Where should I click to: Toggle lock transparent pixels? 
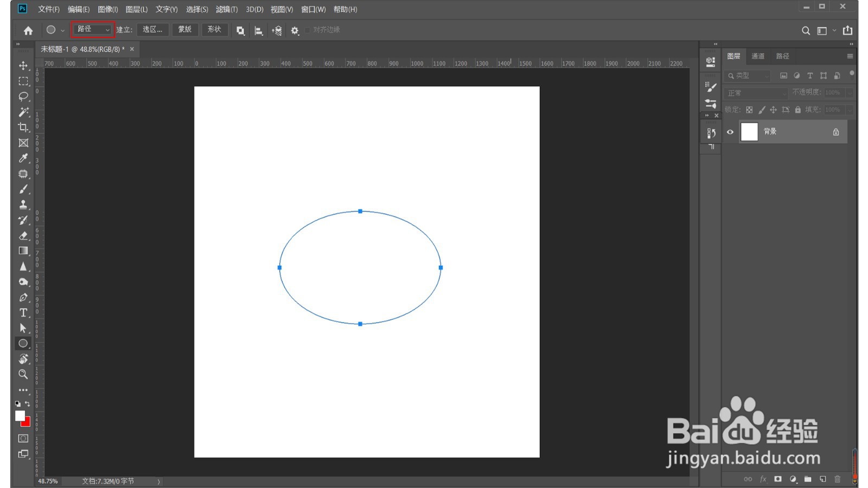[x=749, y=110]
